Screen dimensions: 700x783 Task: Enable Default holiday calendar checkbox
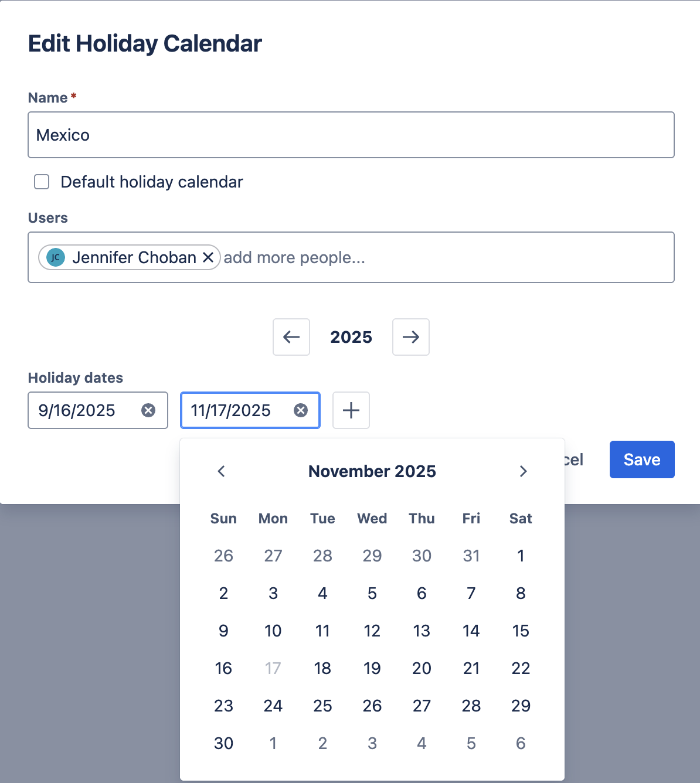42,182
